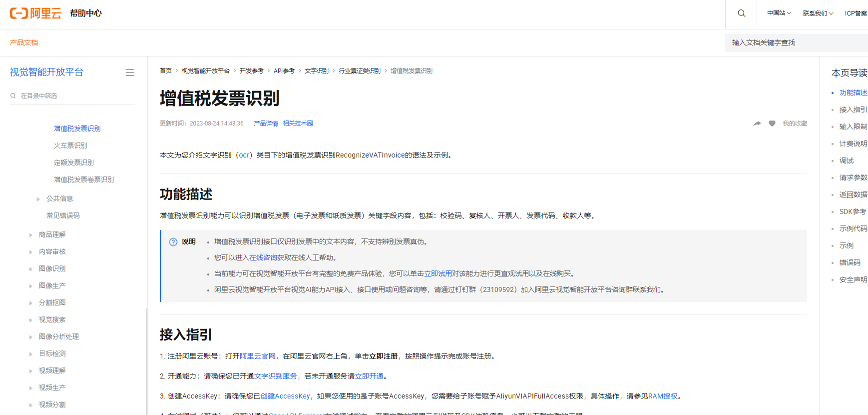
Task: Select 增值税发票识别 in sidebar
Action: click(x=77, y=129)
